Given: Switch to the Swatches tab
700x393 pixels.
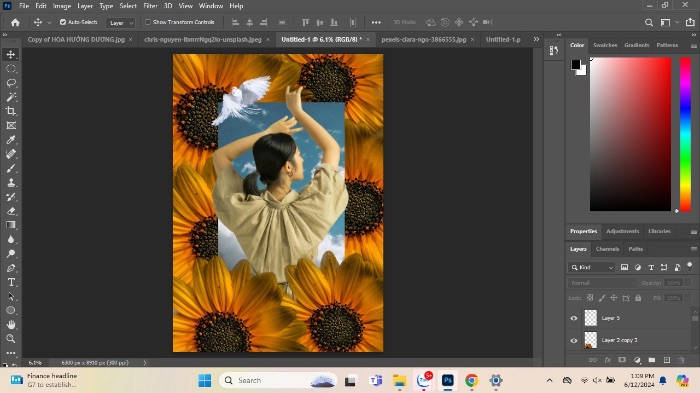Looking at the screenshot, I should click(x=605, y=45).
